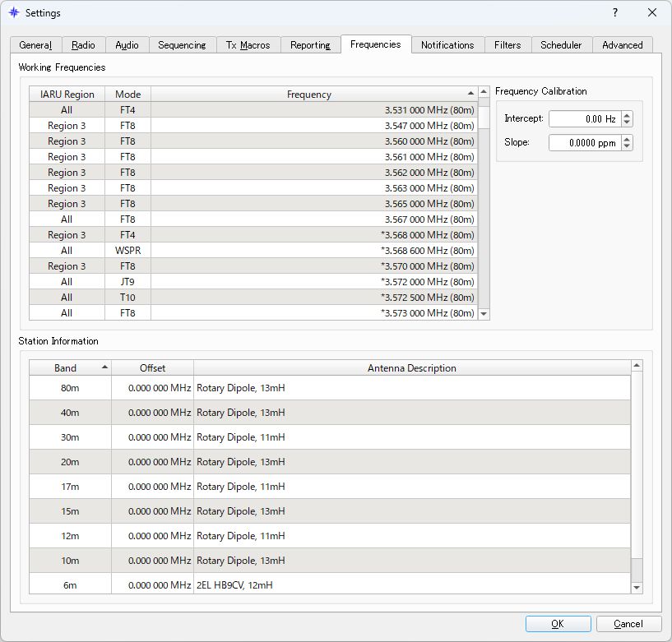
Task: Open the context help question mark
Action: 614,13
